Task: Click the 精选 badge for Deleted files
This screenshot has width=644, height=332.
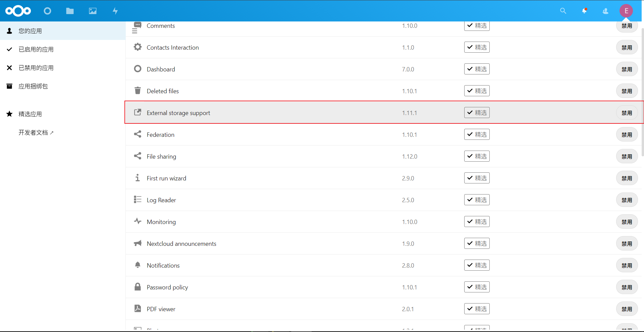Action: pos(477,91)
